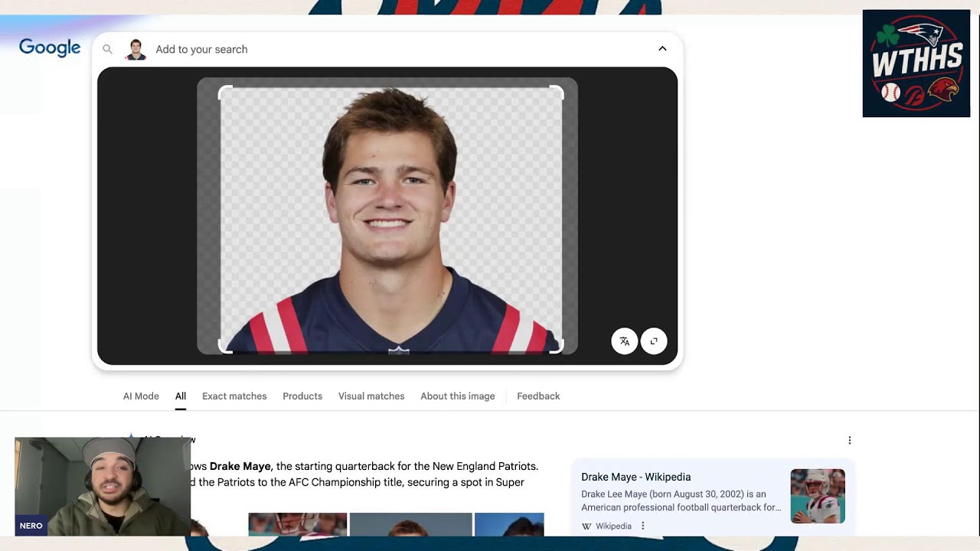Click the 'Drake Maye' bold text in overview
Viewport: 980px width, 551px height.
[240, 466]
